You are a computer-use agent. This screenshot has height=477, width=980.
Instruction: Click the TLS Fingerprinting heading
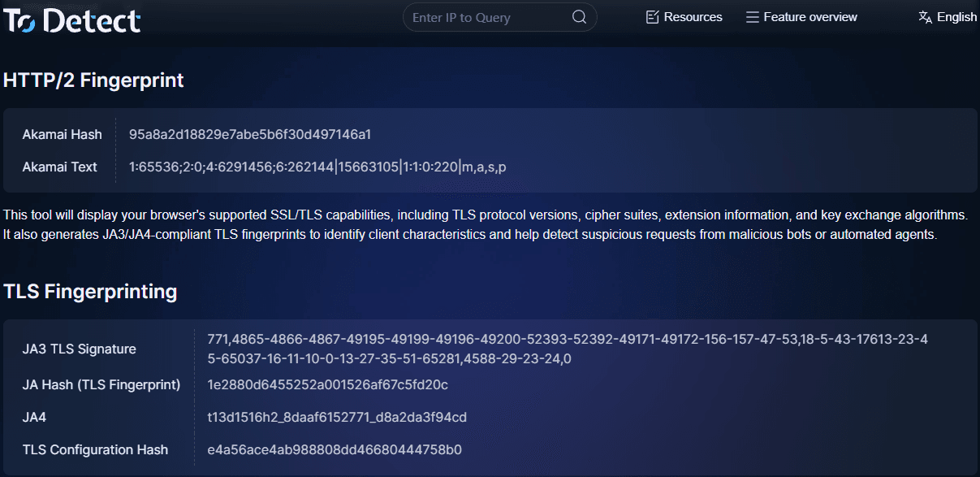point(90,291)
